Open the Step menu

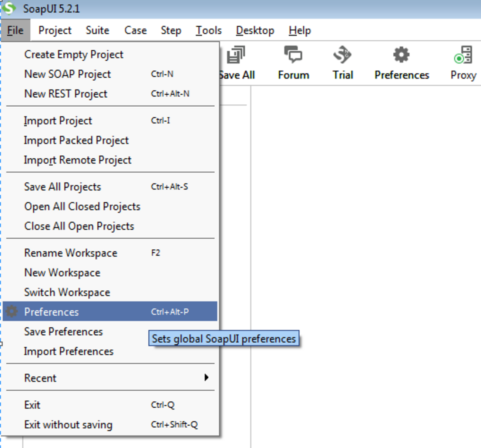pyautogui.click(x=171, y=30)
